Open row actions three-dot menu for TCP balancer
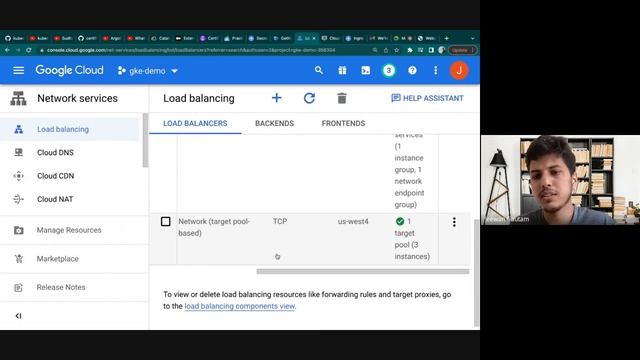 (x=454, y=222)
